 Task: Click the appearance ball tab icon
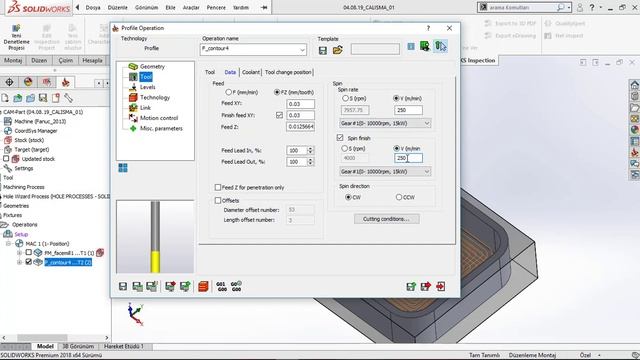coord(28,82)
